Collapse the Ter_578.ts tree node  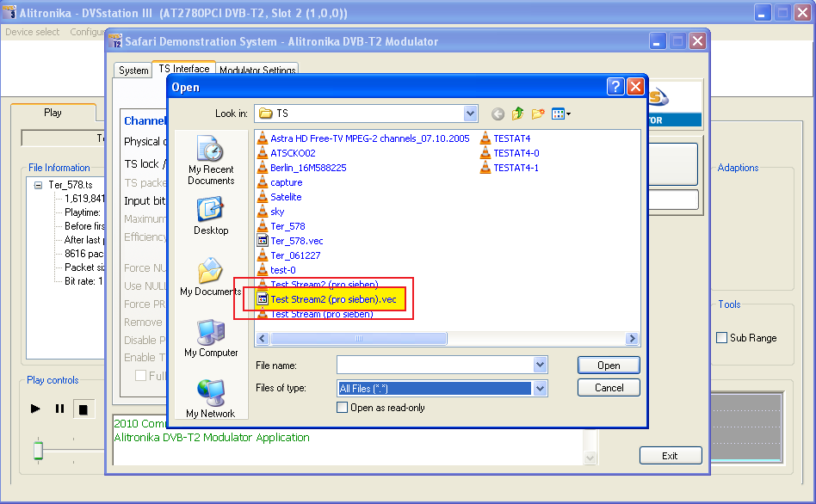pyautogui.click(x=38, y=185)
